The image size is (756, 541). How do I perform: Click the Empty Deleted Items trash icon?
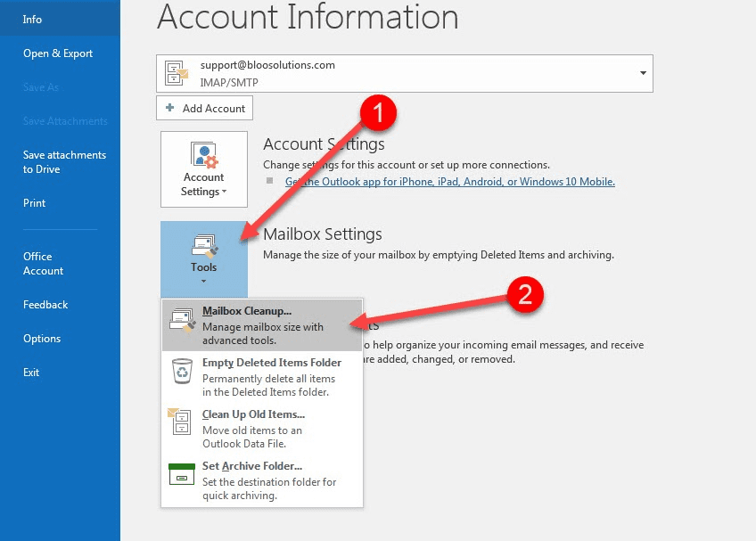[x=182, y=372]
